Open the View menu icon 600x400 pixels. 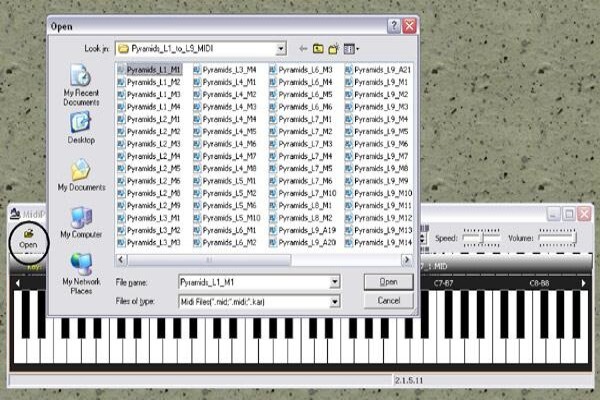coord(349,49)
